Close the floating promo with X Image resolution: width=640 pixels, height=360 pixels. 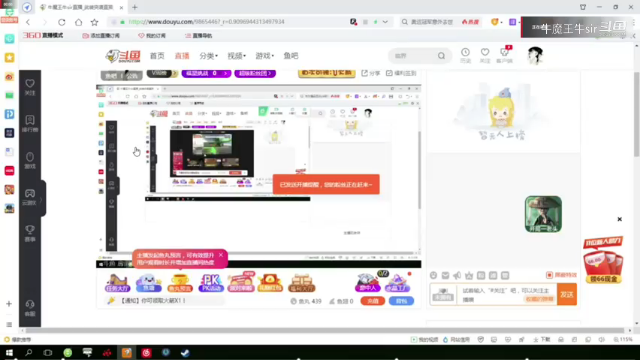(x=620, y=219)
